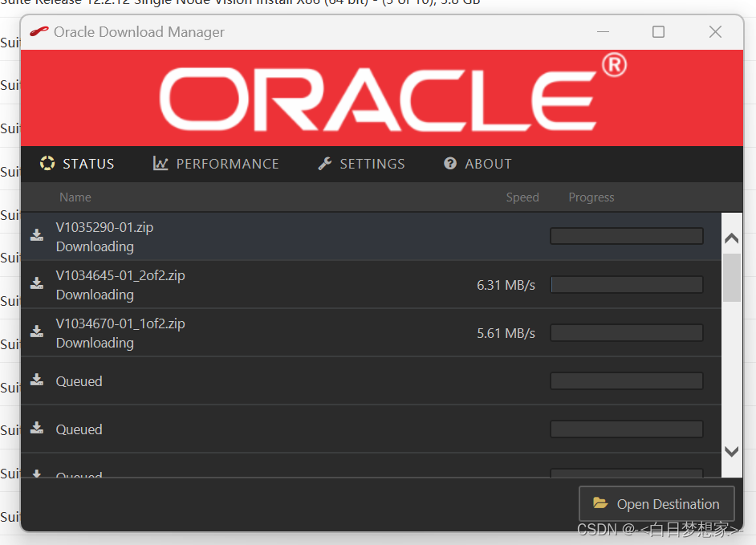The width and height of the screenshot is (756, 545).
Task: Click the Status folder icon
Action: (x=47, y=163)
